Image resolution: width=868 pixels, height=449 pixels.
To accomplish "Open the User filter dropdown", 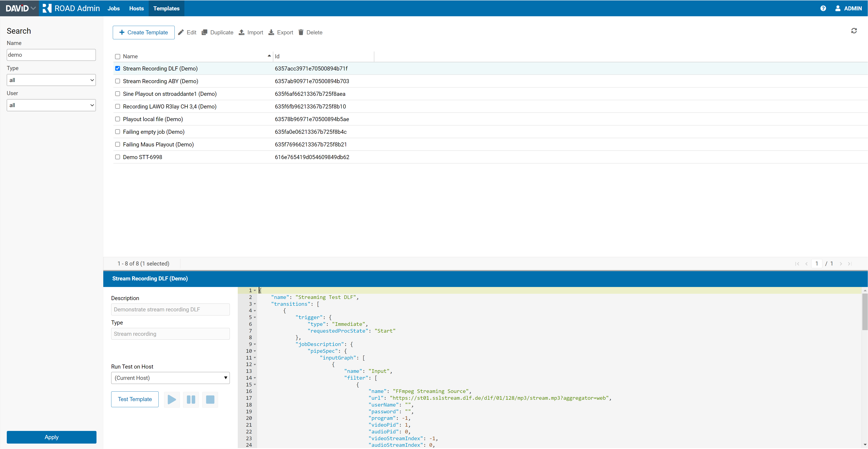I will (51, 105).
